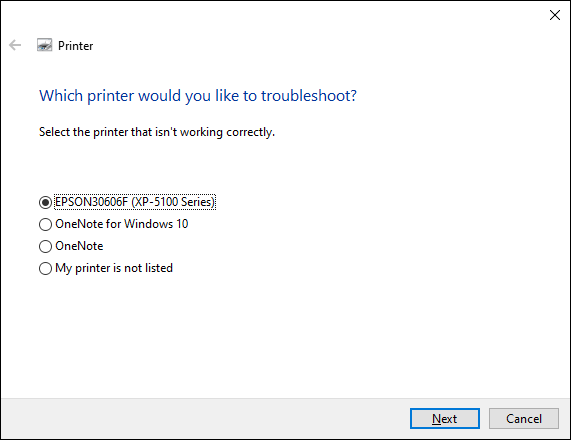The height and width of the screenshot is (440, 571).
Task: Go back using the left arrow icon
Action: click(x=15, y=45)
